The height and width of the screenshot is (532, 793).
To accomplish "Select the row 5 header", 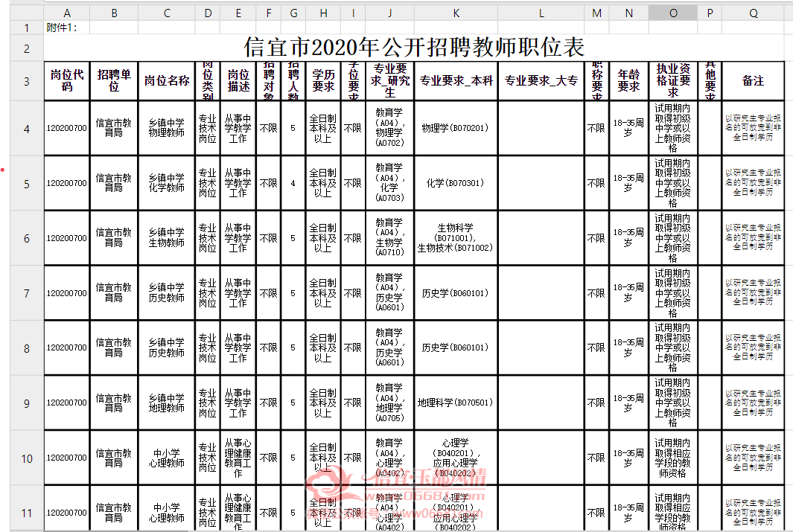I will pyautogui.click(x=27, y=184).
